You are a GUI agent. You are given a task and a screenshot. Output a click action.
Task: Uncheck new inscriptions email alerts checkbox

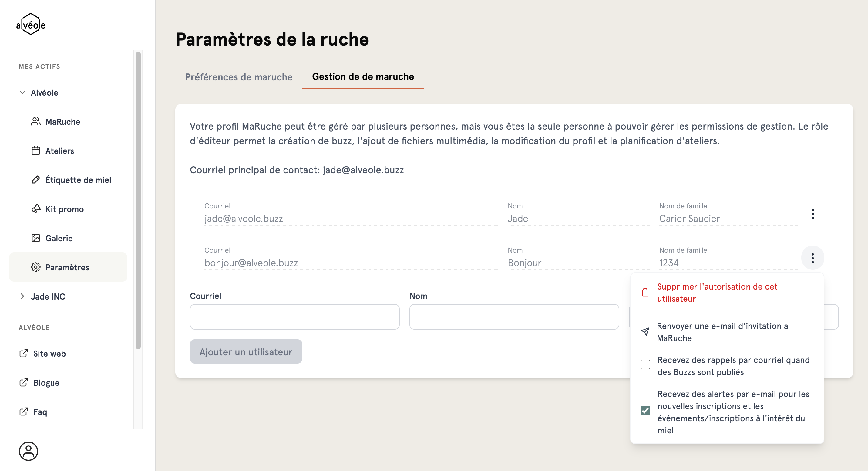coord(645,410)
